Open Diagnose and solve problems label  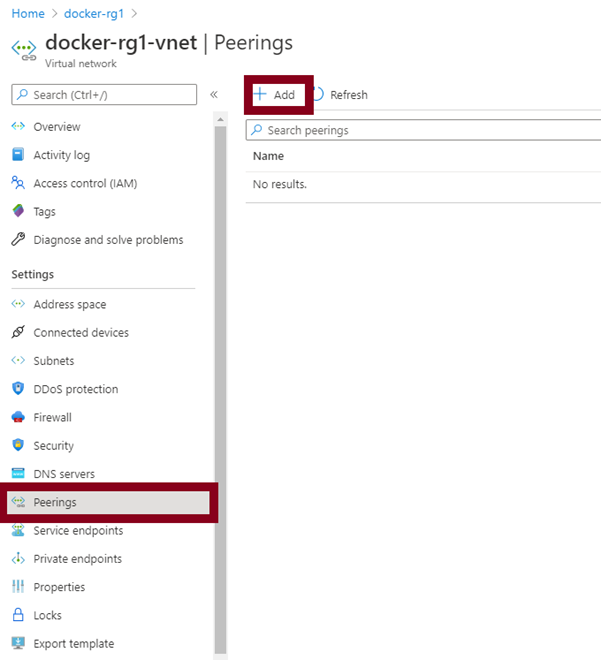[x=108, y=240]
